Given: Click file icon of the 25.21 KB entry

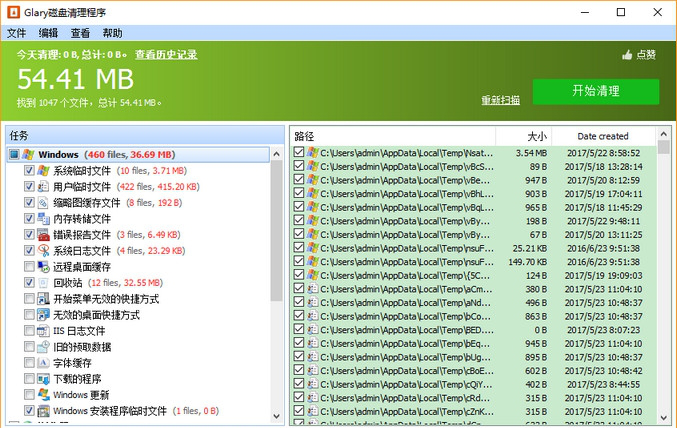Looking at the screenshot, I should [313, 248].
